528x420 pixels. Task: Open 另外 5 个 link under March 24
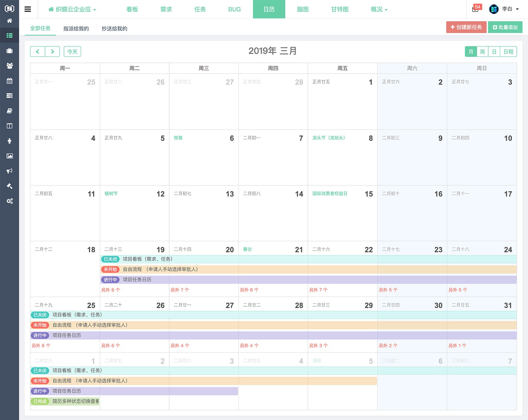click(458, 290)
